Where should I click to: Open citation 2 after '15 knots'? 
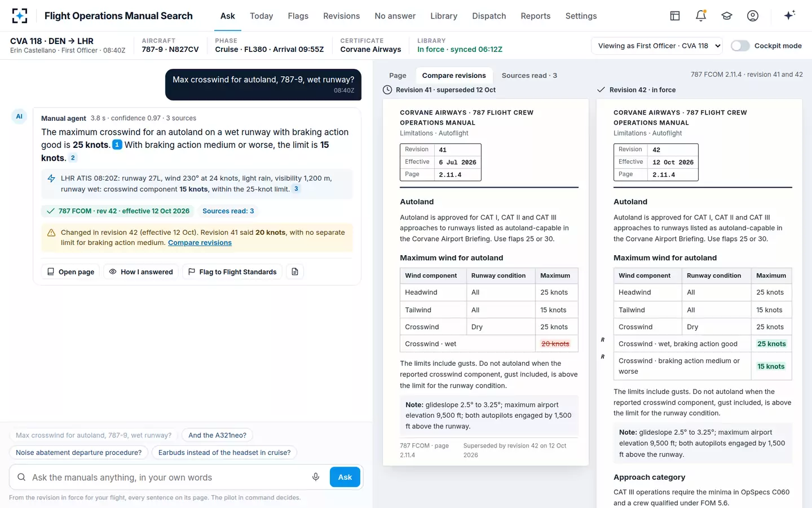click(x=73, y=158)
